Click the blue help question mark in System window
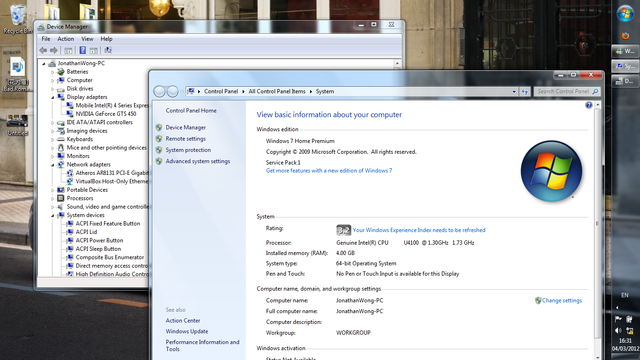Screen dimensions: 640x360 (x=589, y=105)
